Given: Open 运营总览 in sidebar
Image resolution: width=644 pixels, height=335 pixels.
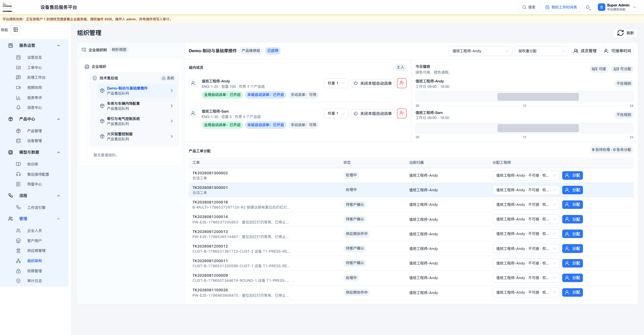Looking at the screenshot, I should [x=35, y=57].
